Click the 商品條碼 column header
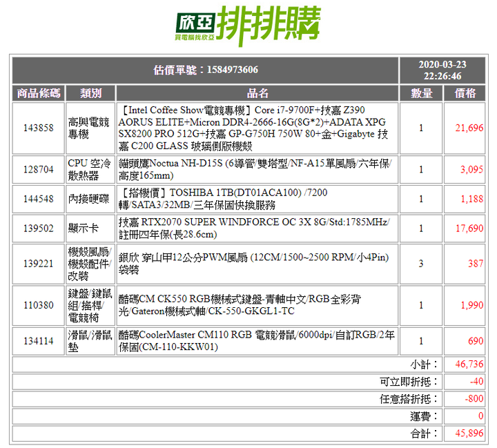497x448 pixels. click(39, 93)
